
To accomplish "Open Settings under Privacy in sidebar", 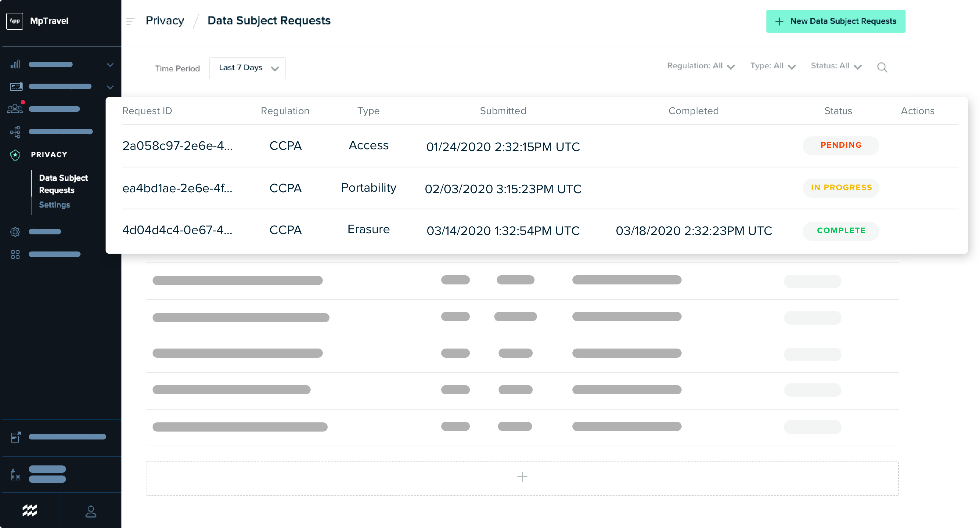I will click(x=54, y=205).
